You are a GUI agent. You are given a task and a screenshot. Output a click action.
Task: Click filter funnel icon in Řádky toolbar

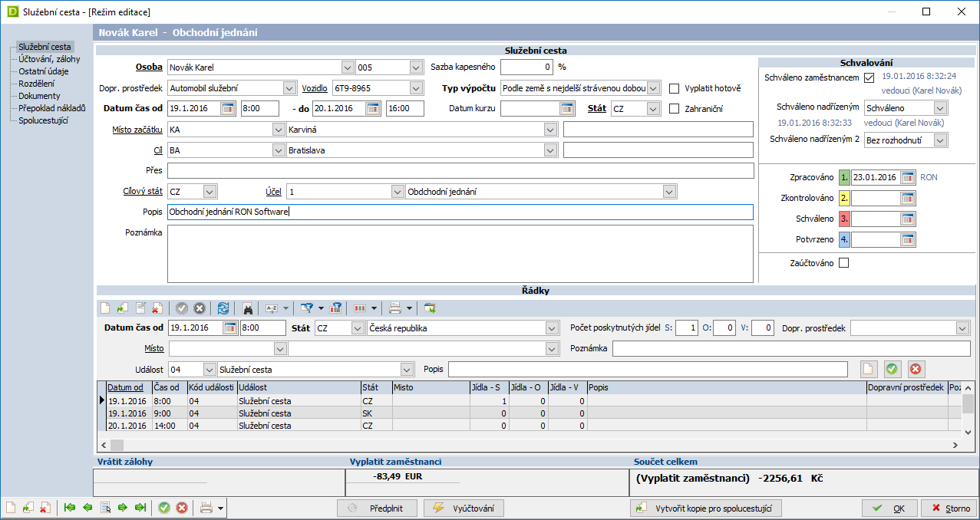click(x=307, y=308)
